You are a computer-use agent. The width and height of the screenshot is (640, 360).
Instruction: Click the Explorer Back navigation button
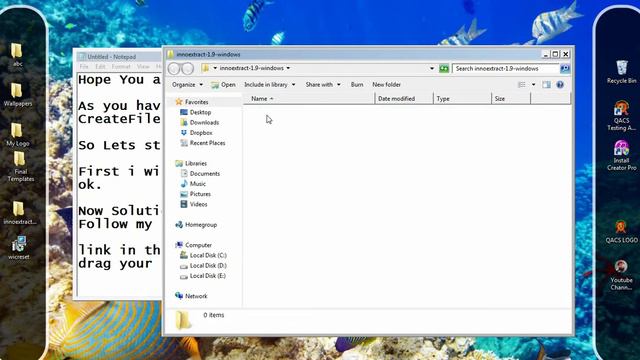click(x=174, y=69)
